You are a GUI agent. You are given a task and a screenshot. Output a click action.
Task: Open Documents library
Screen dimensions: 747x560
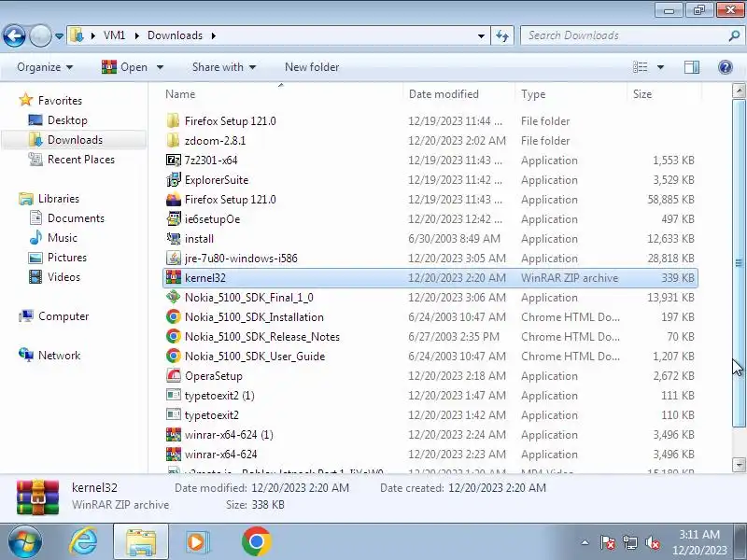click(x=76, y=217)
